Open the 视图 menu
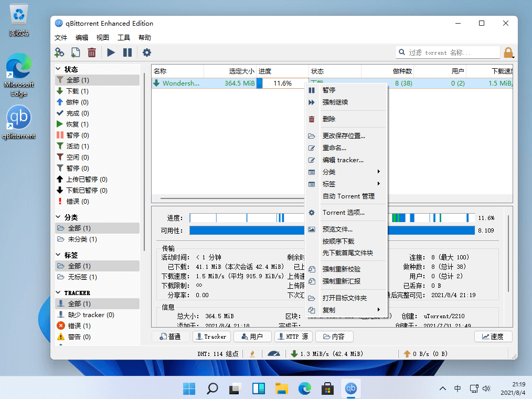The height and width of the screenshot is (399, 532). (x=102, y=38)
